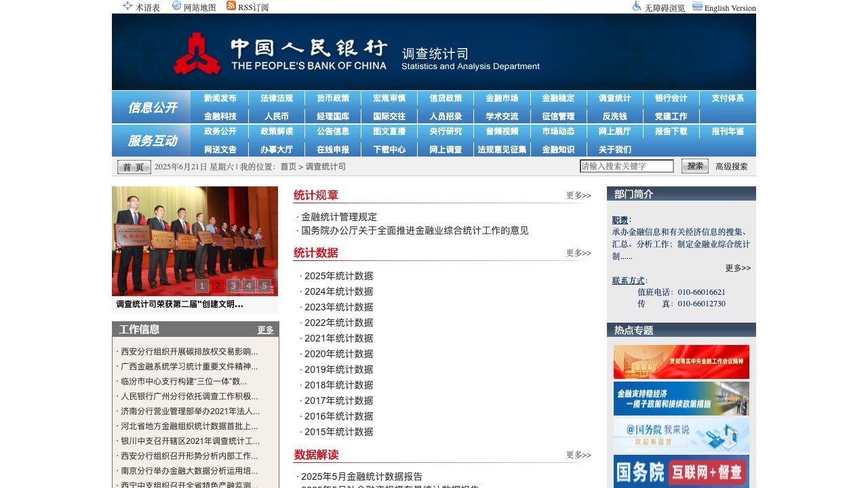Click the English Version icon
The width and height of the screenshot is (868, 488).
click(697, 7)
